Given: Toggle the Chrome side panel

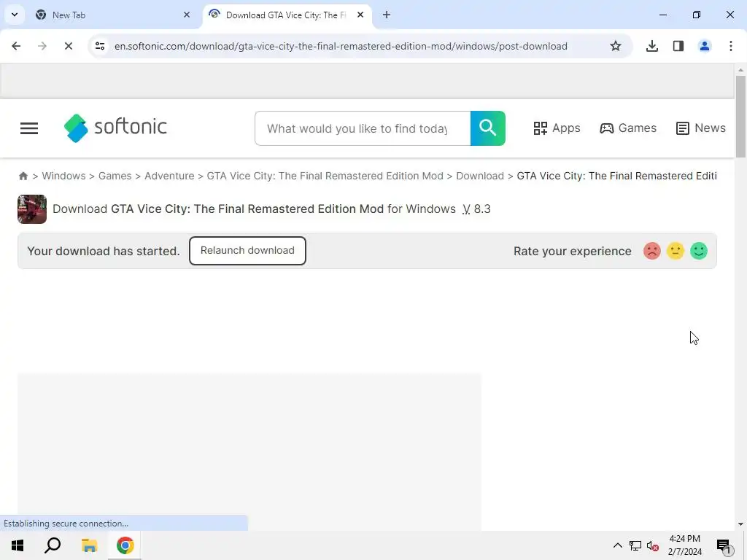Looking at the screenshot, I should click(678, 46).
